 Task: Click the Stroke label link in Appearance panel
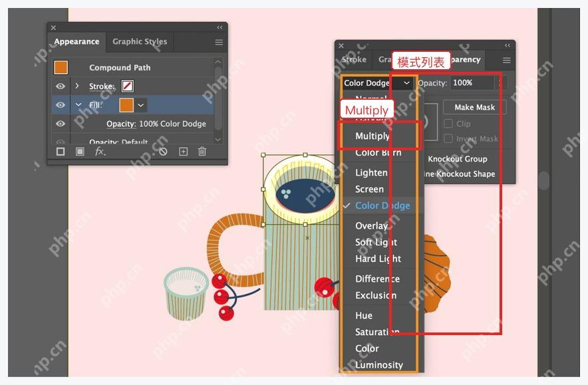(102, 86)
